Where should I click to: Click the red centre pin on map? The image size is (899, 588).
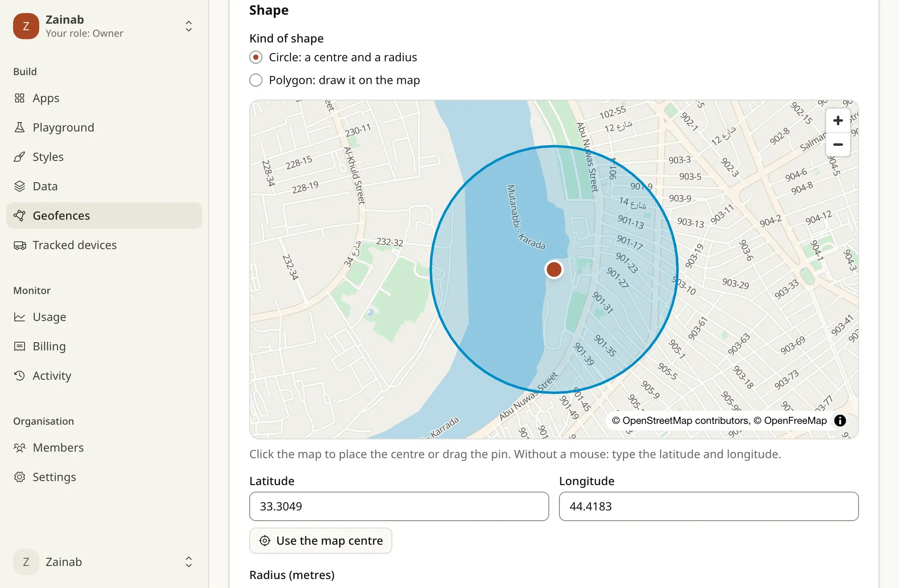(554, 269)
